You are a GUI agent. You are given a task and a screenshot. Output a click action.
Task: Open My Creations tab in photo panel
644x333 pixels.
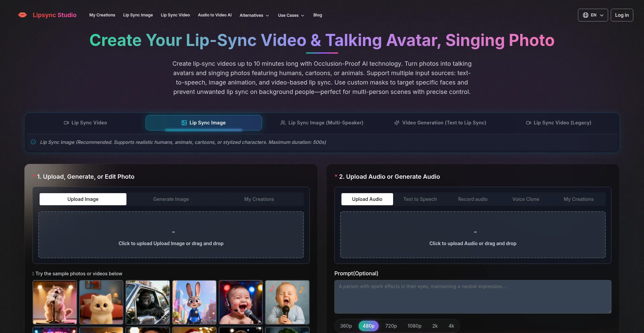(259, 199)
